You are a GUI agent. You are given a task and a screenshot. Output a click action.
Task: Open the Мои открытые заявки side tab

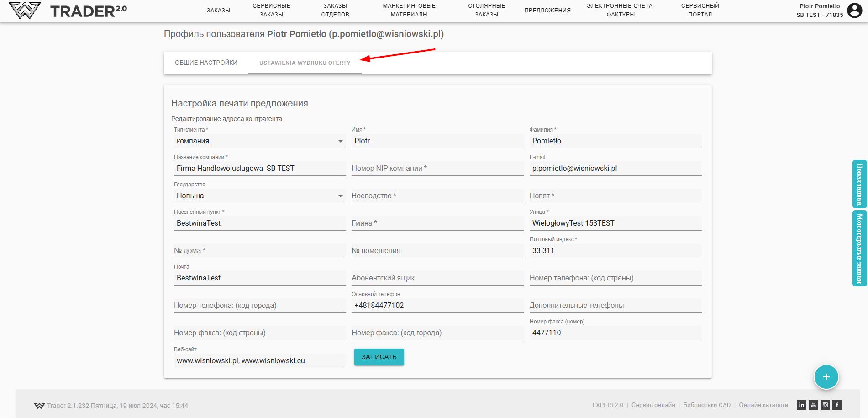pos(859,248)
